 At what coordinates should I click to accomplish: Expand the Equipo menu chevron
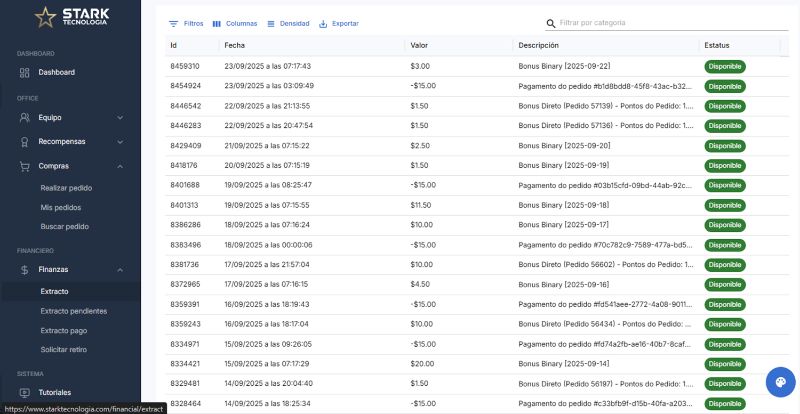[120, 117]
